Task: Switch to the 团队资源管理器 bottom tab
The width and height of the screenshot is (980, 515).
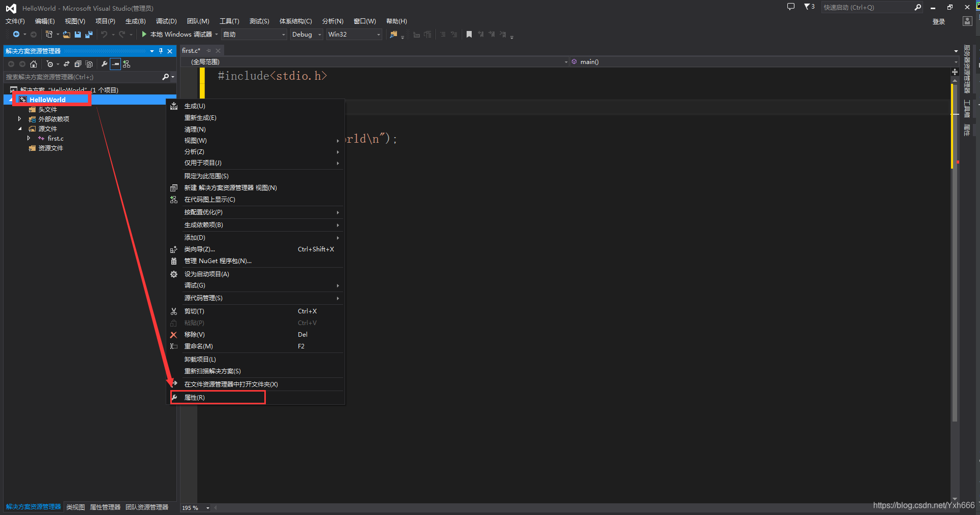Action: [x=147, y=507]
